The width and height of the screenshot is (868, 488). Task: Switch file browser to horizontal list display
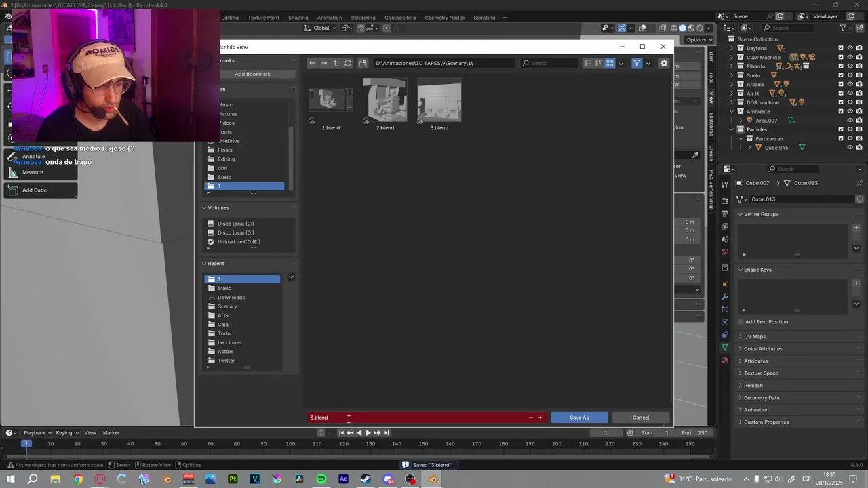pos(599,63)
